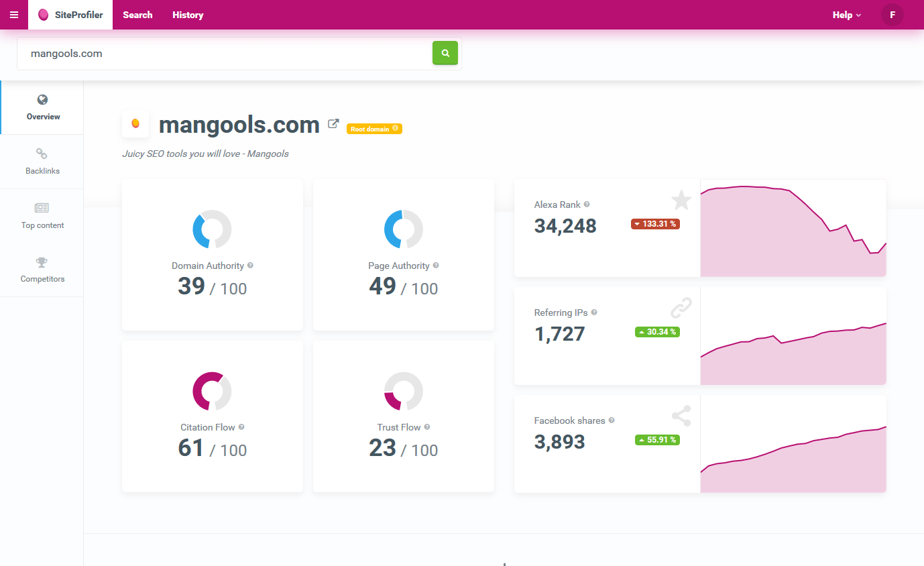Image resolution: width=924 pixels, height=566 pixels.
Task: Click the Referring IPs value 1,727
Action: tap(560, 334)
